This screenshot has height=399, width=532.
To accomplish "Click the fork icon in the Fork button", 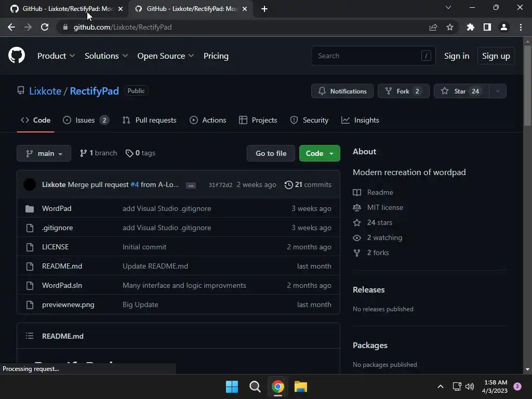I will 389,91.
